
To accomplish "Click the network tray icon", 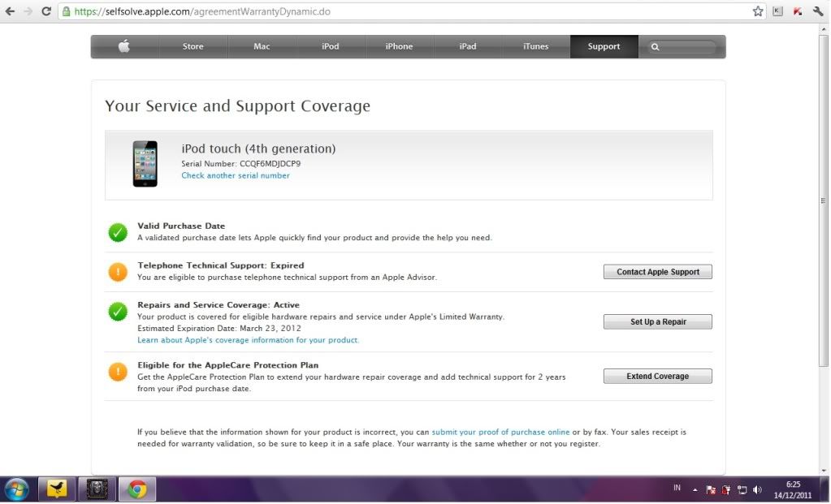I will tap(742, 490).
